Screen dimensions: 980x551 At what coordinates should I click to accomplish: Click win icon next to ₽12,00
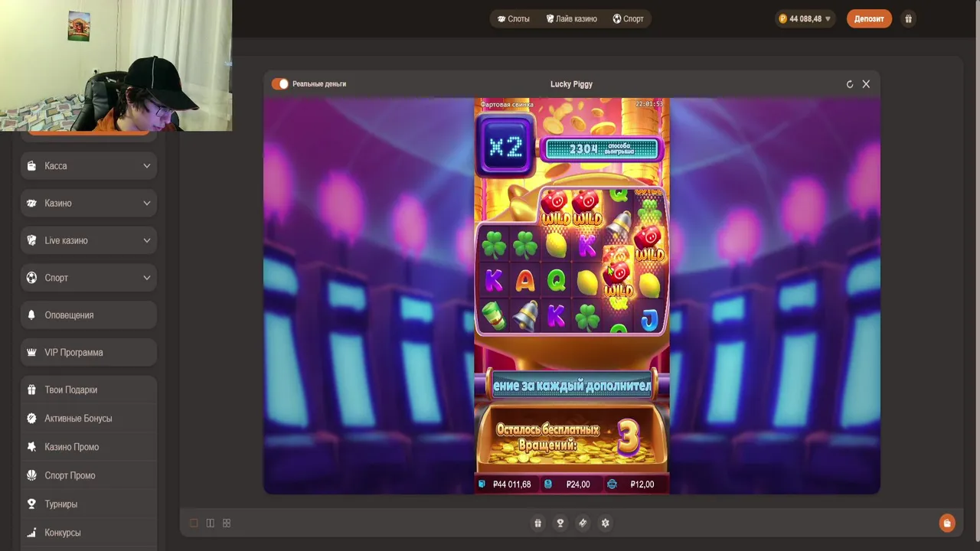click(x=612, y=484)
